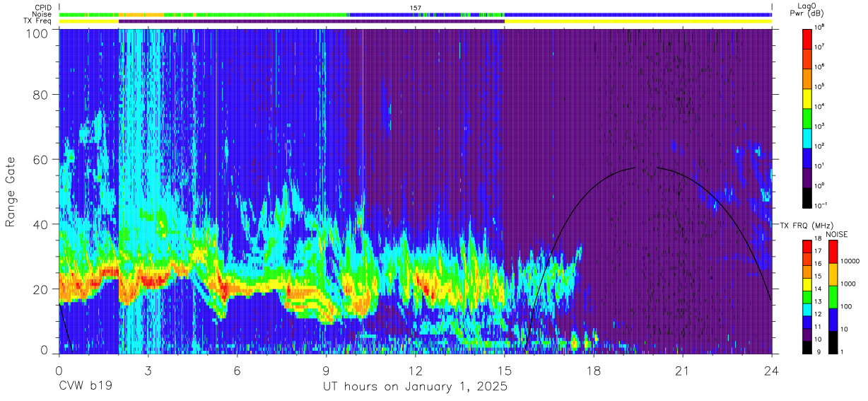Click the Range Gate axis title
Screen dimensions: 868x401
tap(11, 190)
